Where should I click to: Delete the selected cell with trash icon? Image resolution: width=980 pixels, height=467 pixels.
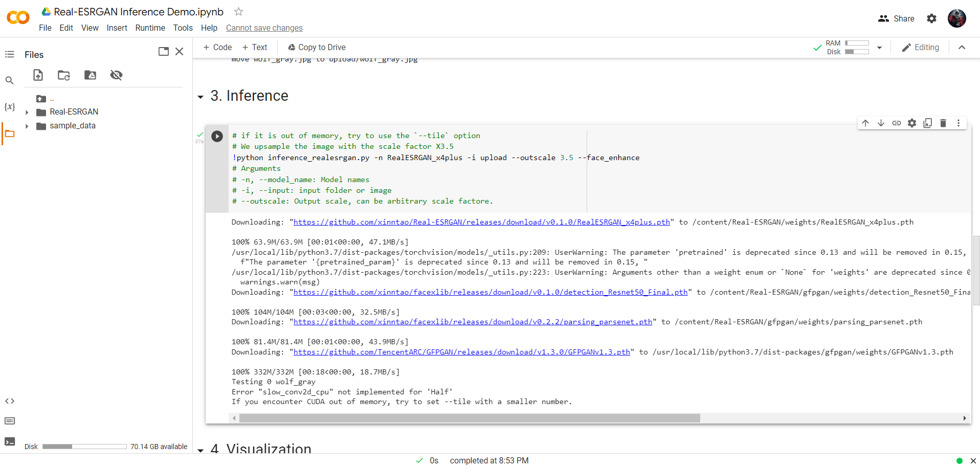(x=943, y=123)
